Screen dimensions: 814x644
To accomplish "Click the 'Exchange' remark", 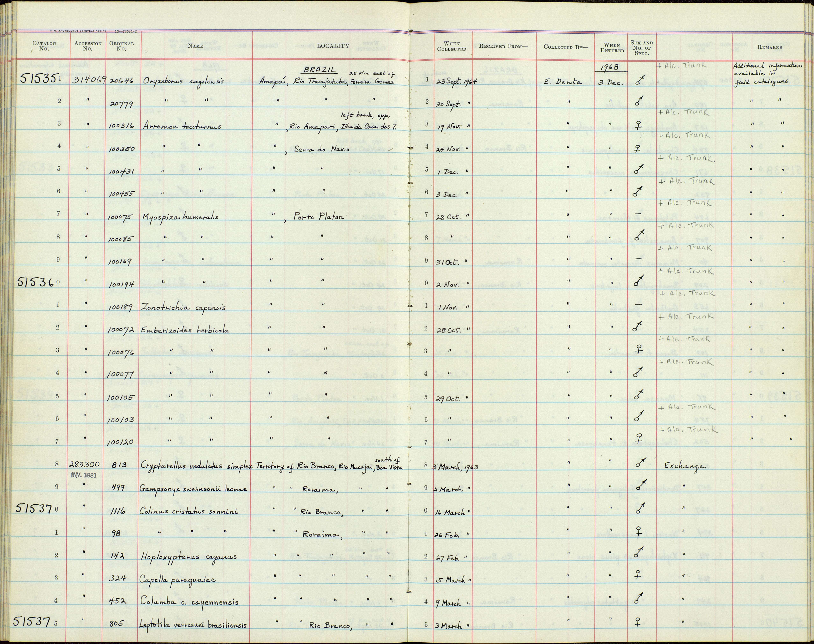I will coord(684,466).
